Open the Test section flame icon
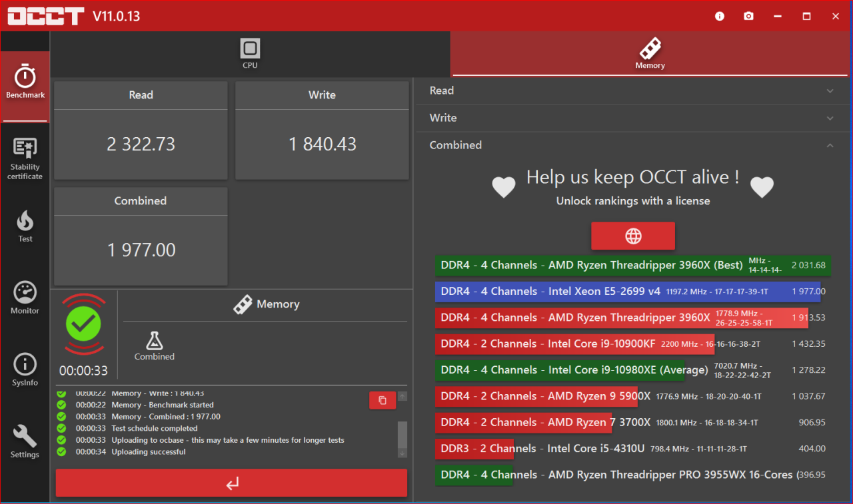This screenshot has width=853, height=504. [25, 226]
